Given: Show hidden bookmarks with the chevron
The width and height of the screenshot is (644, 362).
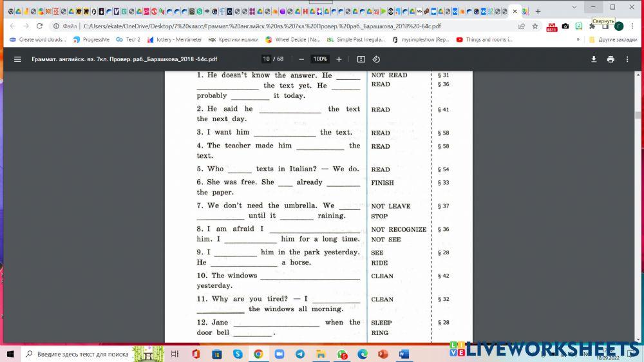Looking at the screenshot, I should 578,40.
